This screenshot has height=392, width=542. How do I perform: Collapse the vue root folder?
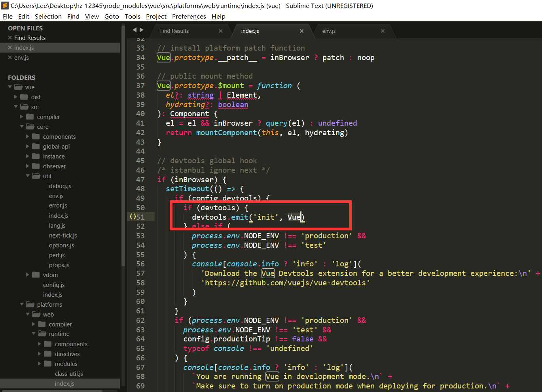click(x=10, y=87)
